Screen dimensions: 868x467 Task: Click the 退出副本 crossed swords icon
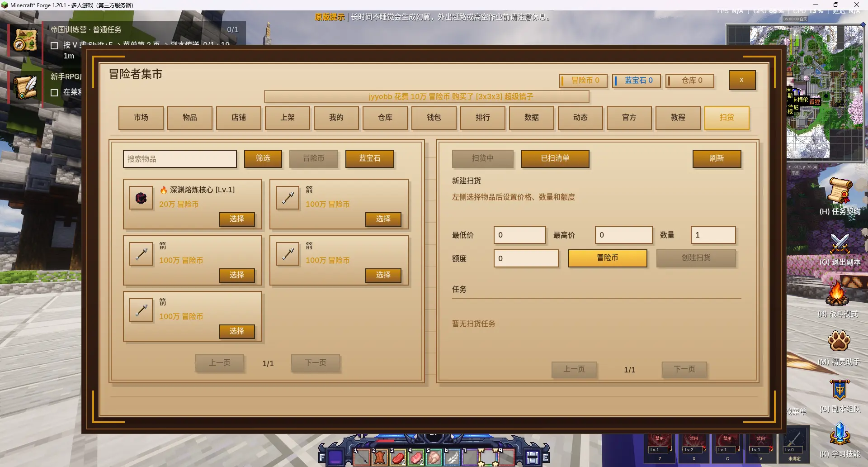[x=840, y=243]
